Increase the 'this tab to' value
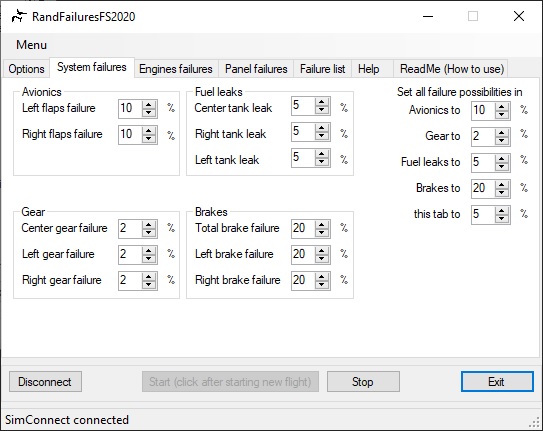The image size is (543, 431). point(501,211)
